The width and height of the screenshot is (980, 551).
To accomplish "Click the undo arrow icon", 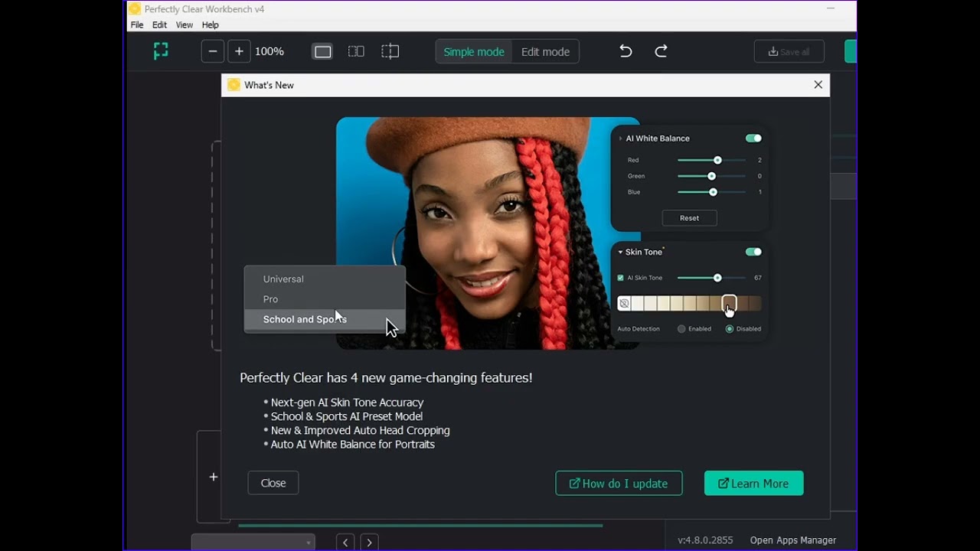I will tap(626, 51).
